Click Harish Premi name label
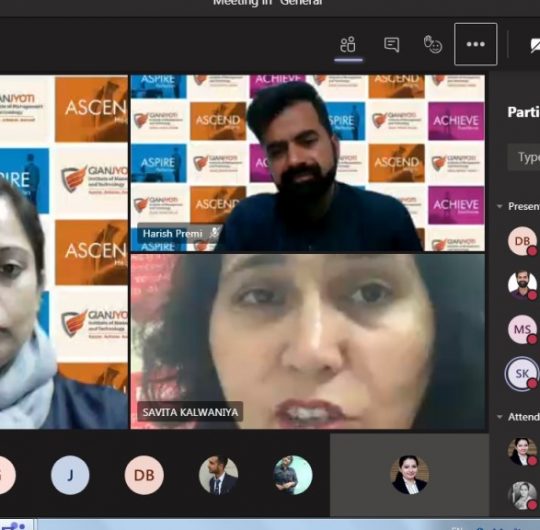 click(x=172, y=233)
